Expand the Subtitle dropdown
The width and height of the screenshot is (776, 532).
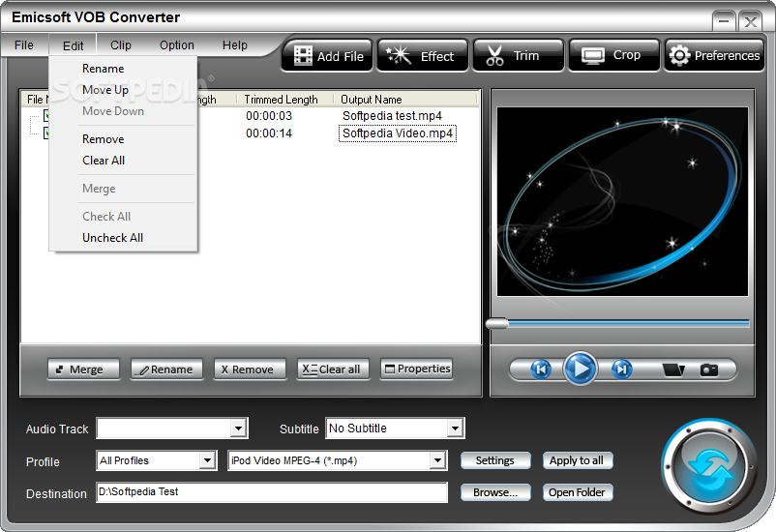click(455, 429)
